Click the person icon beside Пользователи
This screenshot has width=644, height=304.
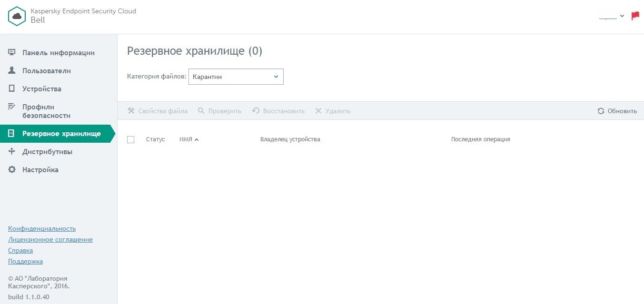[12, 70]
